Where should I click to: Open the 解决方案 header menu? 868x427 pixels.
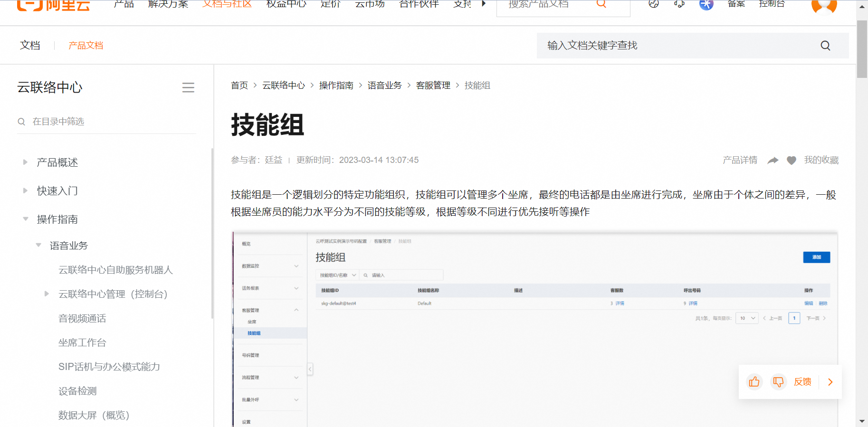[168, 4]
